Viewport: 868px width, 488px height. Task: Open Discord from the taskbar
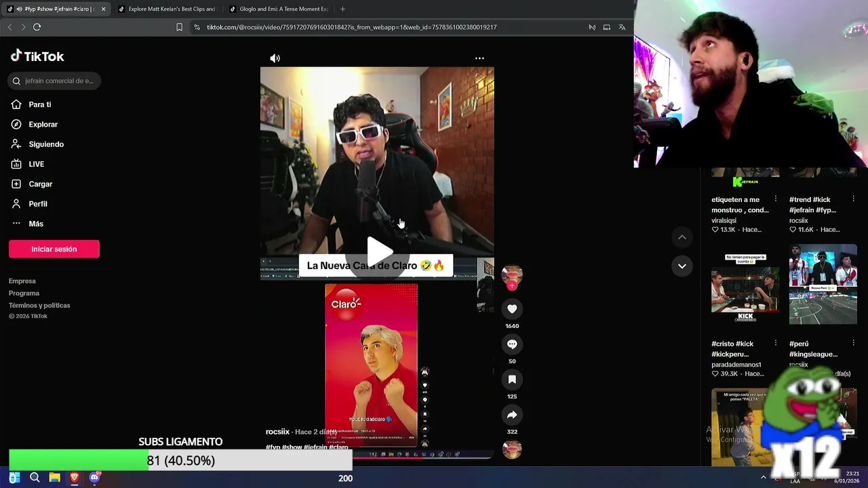point(94,478)
